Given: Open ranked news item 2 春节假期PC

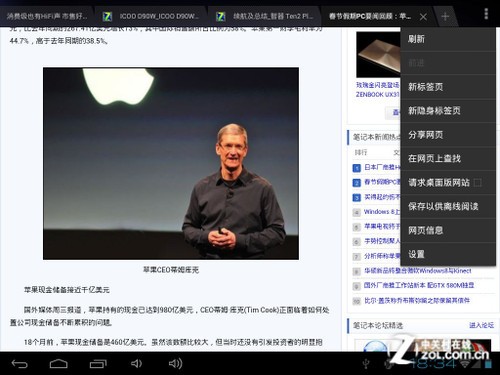Looking at the screenshot, I should coord(382,182).
